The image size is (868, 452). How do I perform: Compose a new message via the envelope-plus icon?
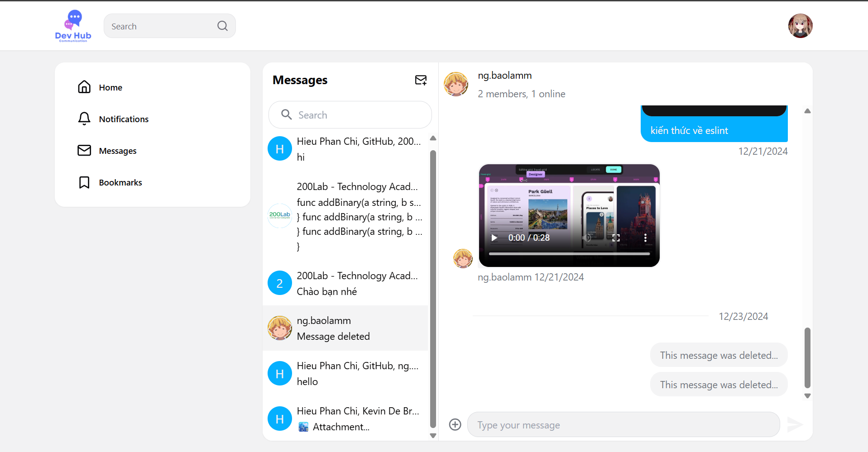421,80
